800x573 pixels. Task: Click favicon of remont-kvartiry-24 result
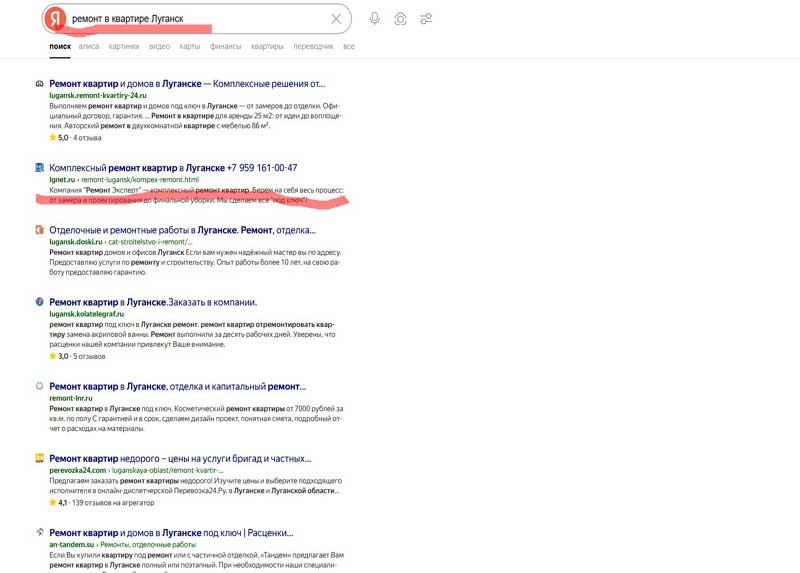tap(39, 84)
